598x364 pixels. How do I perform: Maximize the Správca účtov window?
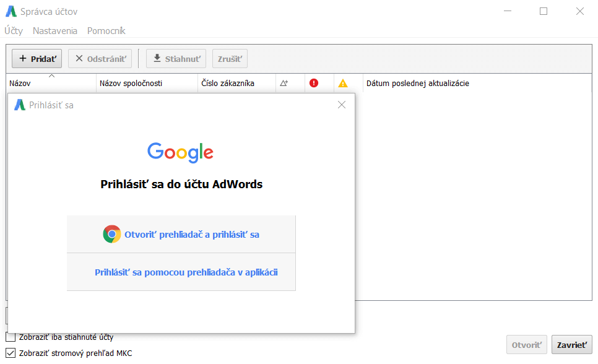[544, 11]
